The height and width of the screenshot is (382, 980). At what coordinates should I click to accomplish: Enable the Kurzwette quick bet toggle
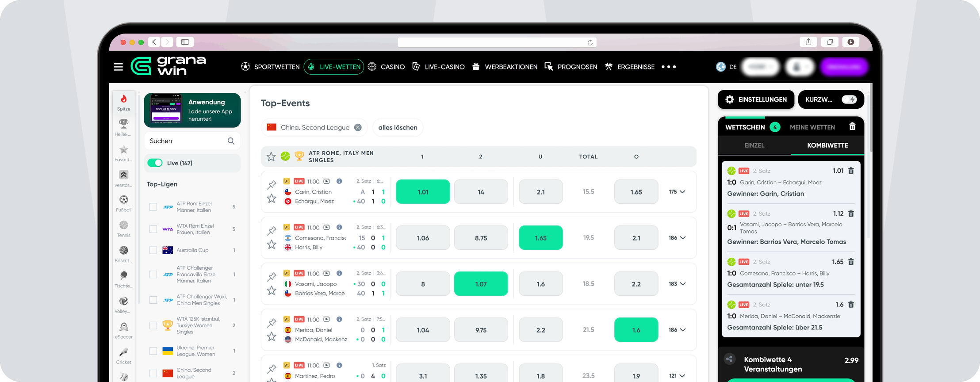tap(849, 99)
